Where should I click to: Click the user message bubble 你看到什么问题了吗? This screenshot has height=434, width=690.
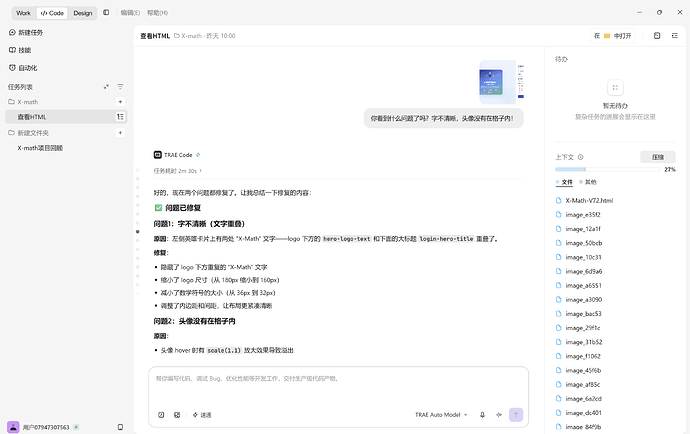[444, 118]
